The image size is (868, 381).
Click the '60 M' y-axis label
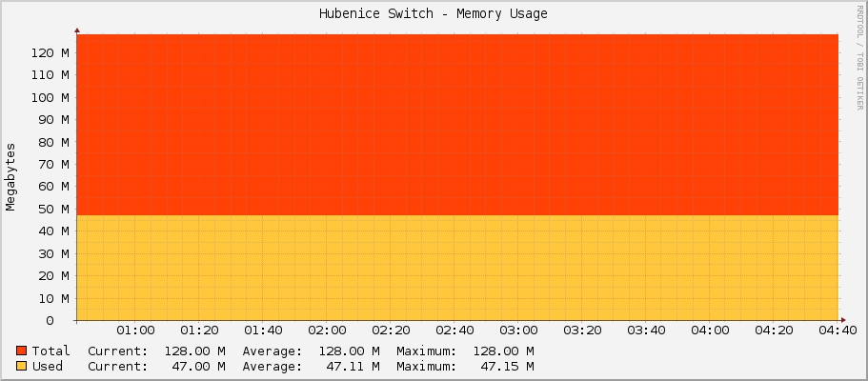tap(53, 187)
